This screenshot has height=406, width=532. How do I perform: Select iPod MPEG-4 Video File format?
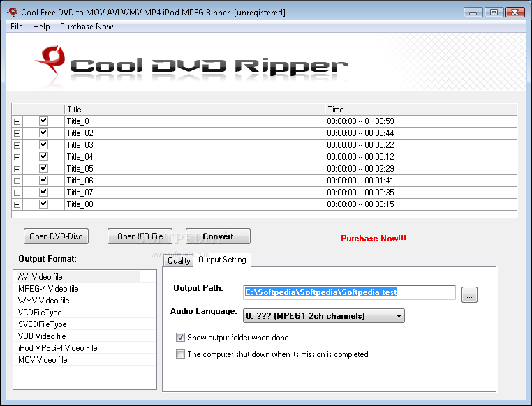[78, 348]
